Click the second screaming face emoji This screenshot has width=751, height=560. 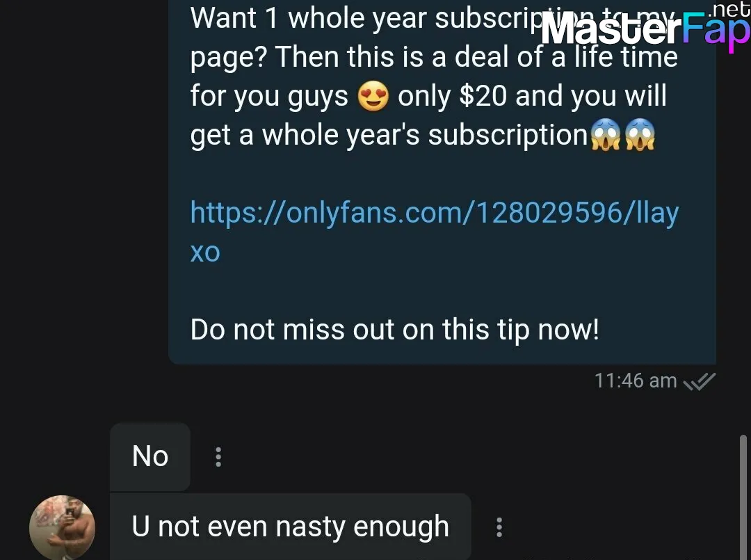(640, 135)
